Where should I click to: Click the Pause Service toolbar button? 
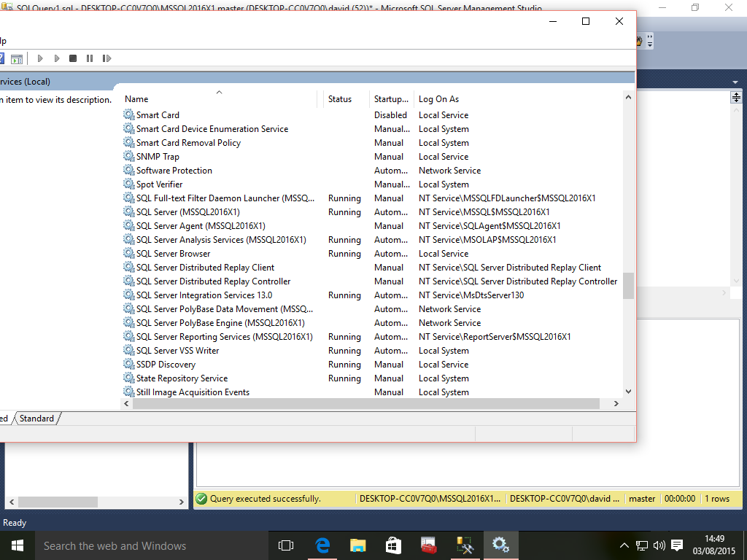click(90, 58)
